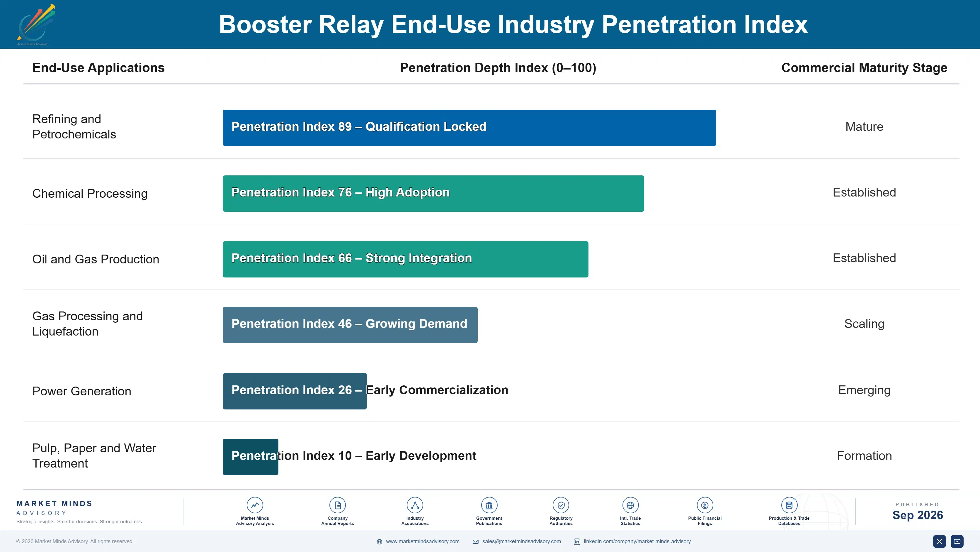Select the Penetration Index 66 Strong Integration bar
Viewport: 980px width, 552px height.
405,259
